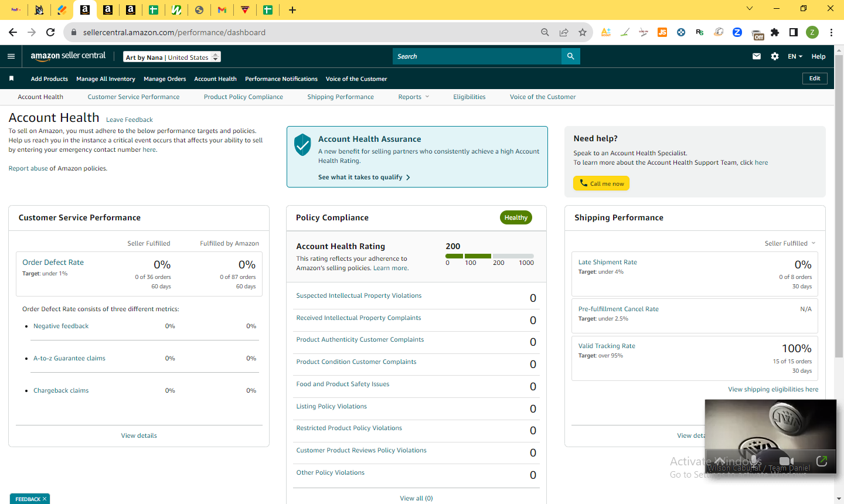844x504 pixels.
Task: Click the Account Health Rating bar
Action: (489, 256)
